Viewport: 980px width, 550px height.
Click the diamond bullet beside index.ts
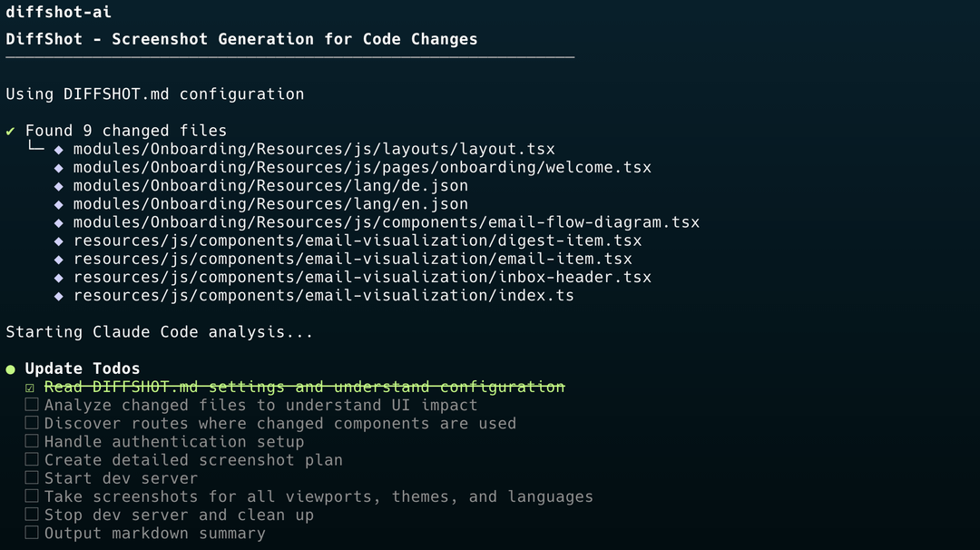pos(59,296)
